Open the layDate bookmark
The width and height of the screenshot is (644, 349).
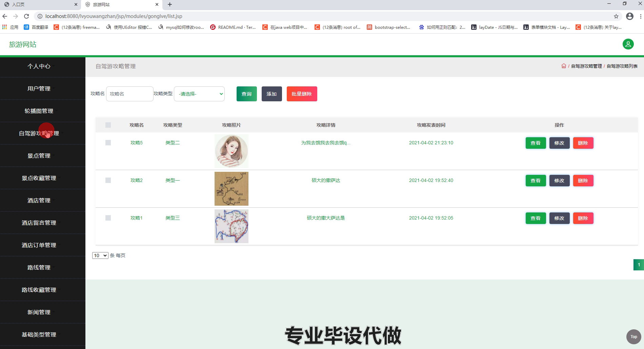(494, 27)
